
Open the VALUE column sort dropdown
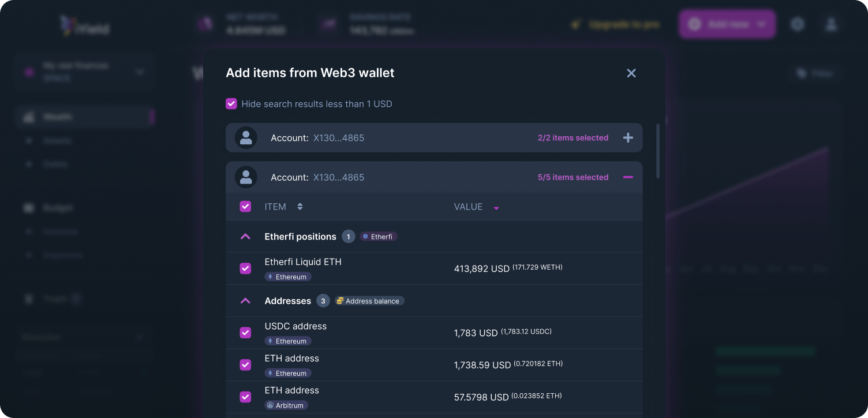(x=496, y=207)
